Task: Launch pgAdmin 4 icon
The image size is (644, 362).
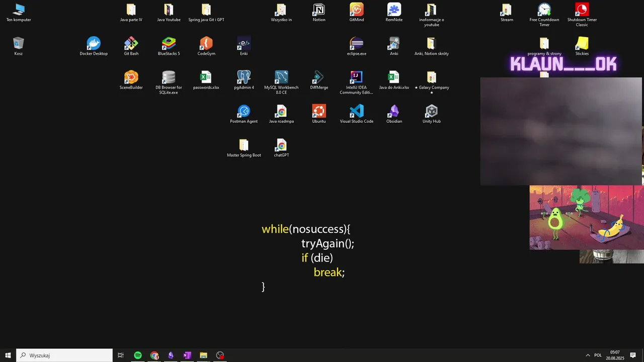Action: pos(244,80)
